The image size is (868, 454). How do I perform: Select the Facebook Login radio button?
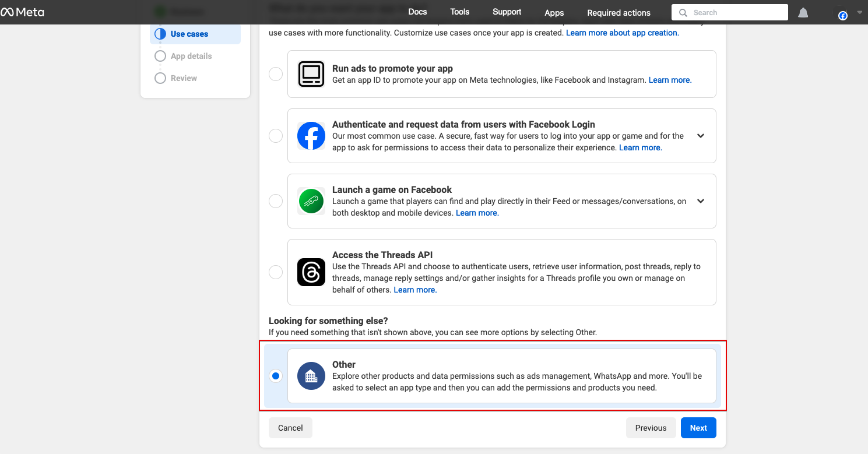pos(276,136)
